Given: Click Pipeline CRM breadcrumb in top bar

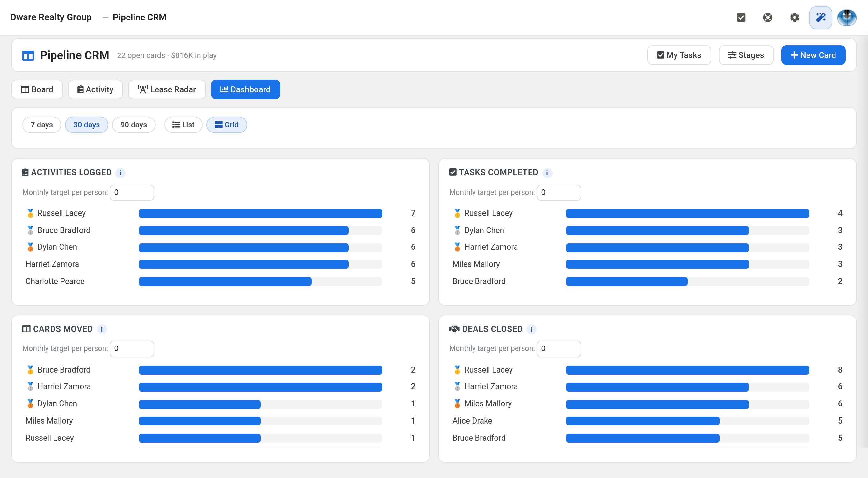Looking at the screenshot, I should tap(140, 17).
